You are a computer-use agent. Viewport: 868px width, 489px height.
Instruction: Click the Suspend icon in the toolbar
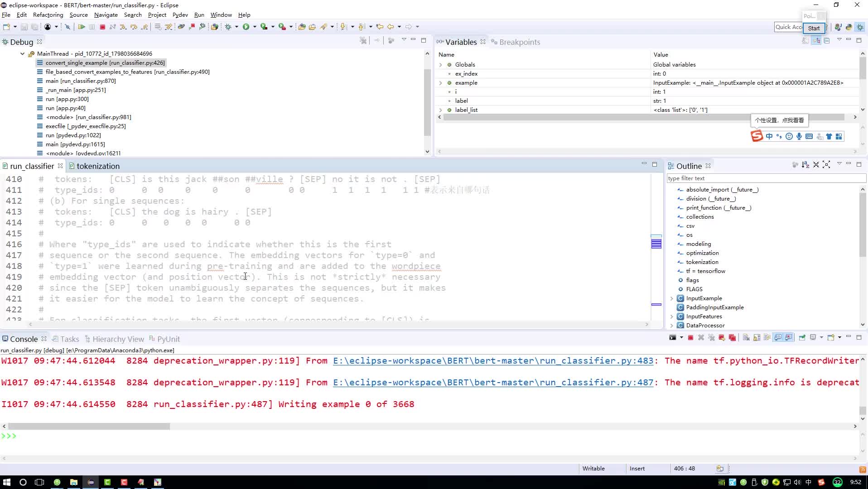click(x=92, y=27)
